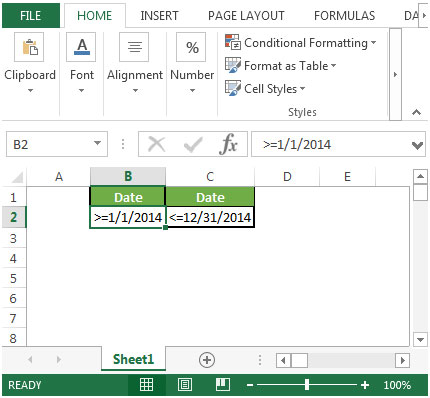Expand Font group dropdown arrow
Viewport: 430px width, 398px height.
pos(81,90)
